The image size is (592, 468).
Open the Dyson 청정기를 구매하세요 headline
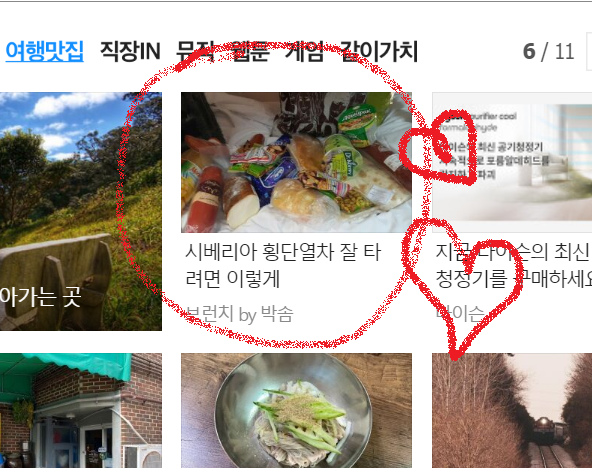point(513,265)
